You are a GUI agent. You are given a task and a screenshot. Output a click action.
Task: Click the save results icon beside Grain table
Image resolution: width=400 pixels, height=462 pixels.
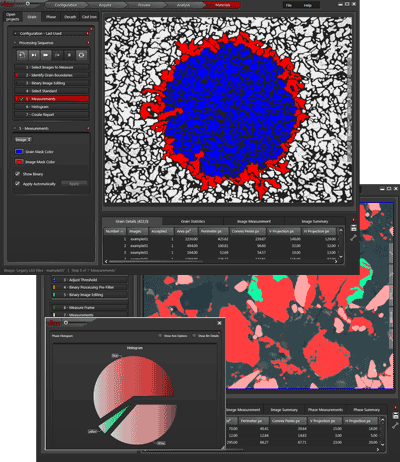point(354,228)
